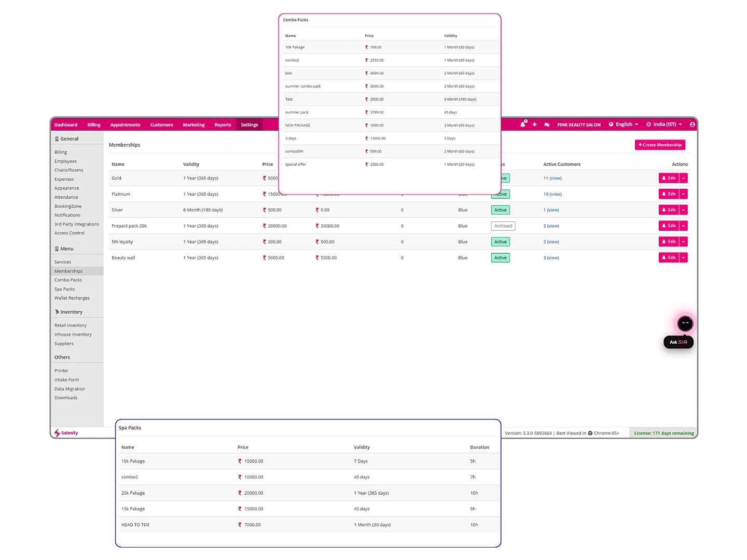View active customers for Silver
747x560 pixels.
coord(553,210)
